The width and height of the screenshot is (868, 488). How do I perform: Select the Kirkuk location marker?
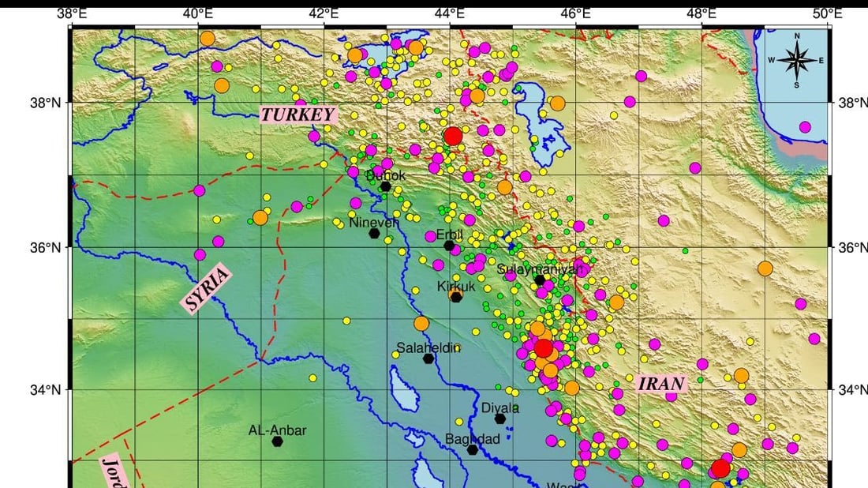[456, 297]
